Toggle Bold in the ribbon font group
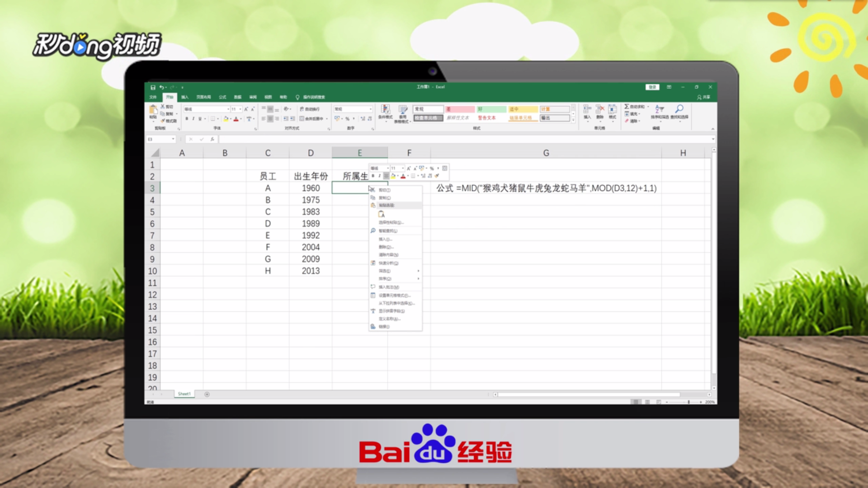The width and height of the screenshot is (868, 488). point(187,119)
